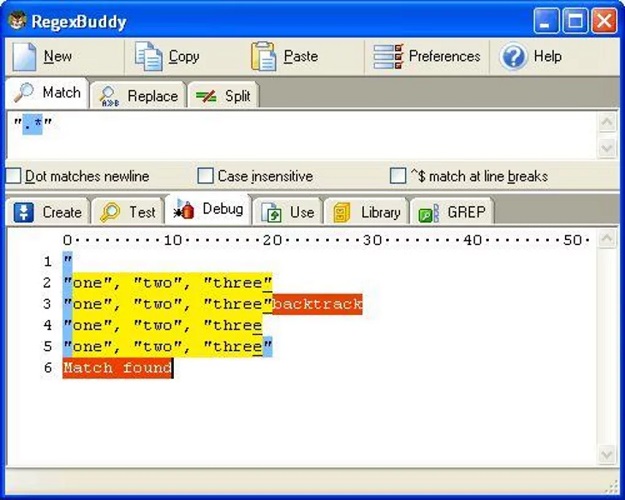Click the Match tab magnifier icon
Screen dimensions: 625x500
point(24,92)
